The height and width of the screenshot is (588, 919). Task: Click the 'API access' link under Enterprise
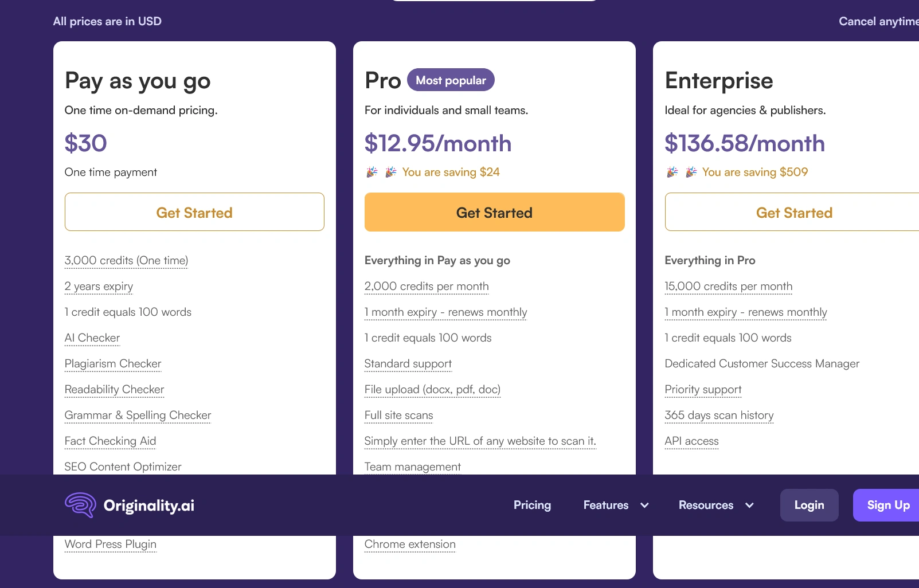691,441
